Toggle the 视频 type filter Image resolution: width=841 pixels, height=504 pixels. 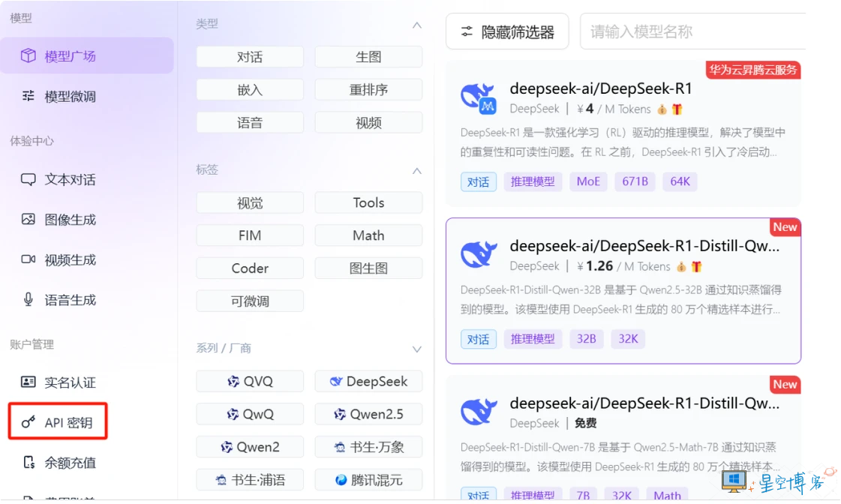[x=368, y=123]
